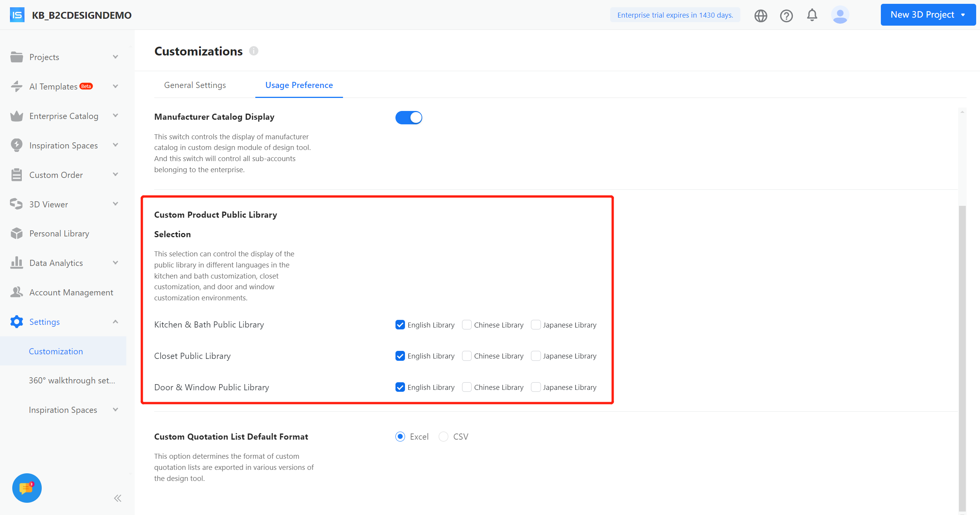Collapse sidebar with double-arrow icon
The height and width of the screenshot is (515, 980).
(118, 498)
